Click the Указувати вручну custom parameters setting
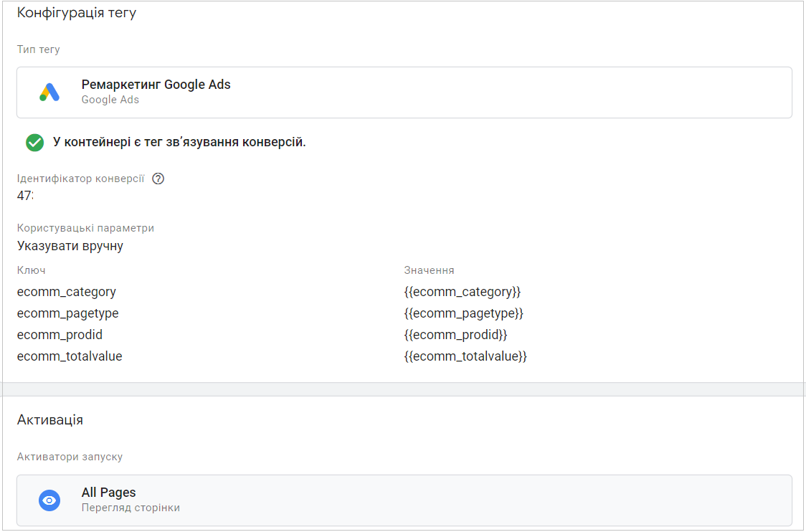The image size is (806, 532). click(70, 246)
